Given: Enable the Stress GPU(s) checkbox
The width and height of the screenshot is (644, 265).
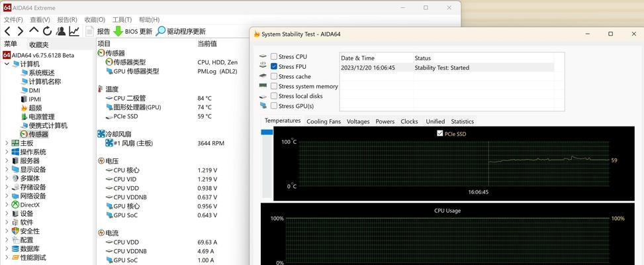Looking at the screenshot, I should [274, 106].
